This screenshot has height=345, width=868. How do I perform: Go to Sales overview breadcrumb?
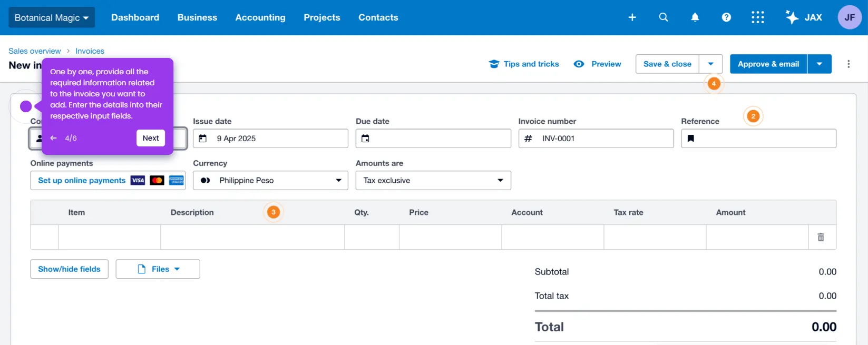[x=35, y=51]
